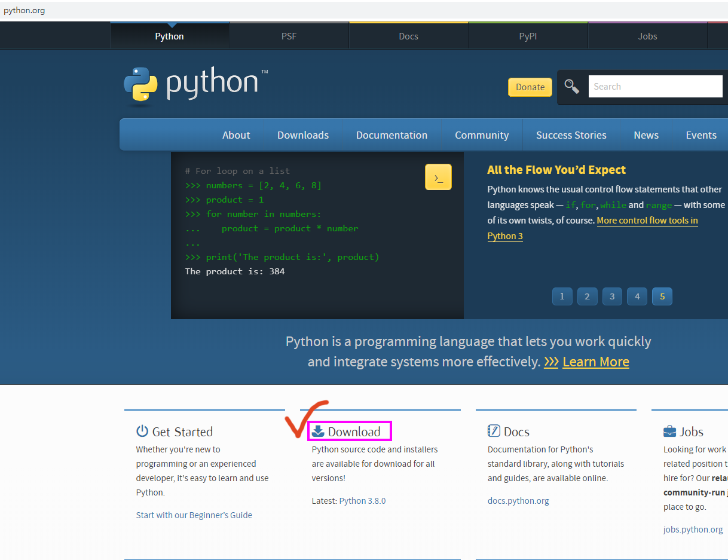Screen dimensions: 728x560
Task: Click the Get Started heading
Action: 182,432
